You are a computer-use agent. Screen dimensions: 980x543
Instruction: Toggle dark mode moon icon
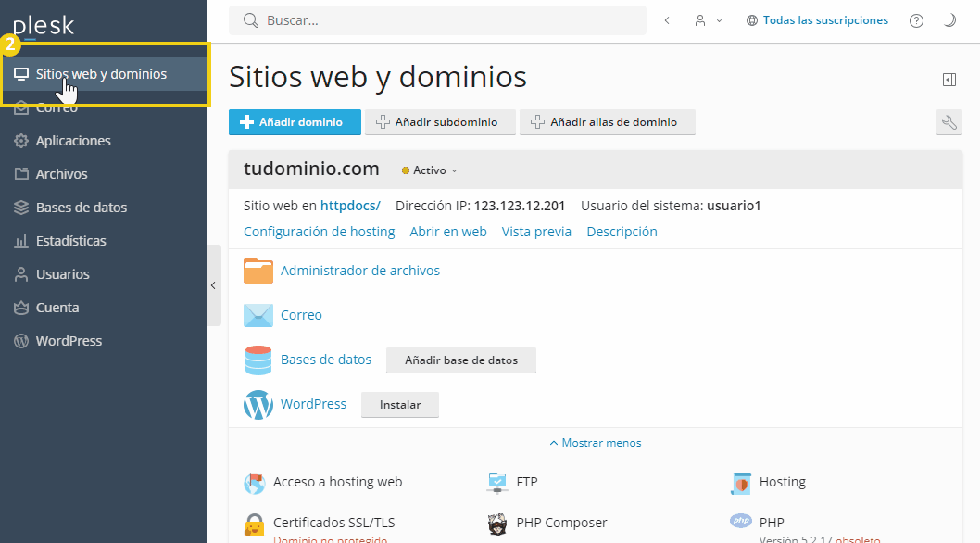pos(949,20)
